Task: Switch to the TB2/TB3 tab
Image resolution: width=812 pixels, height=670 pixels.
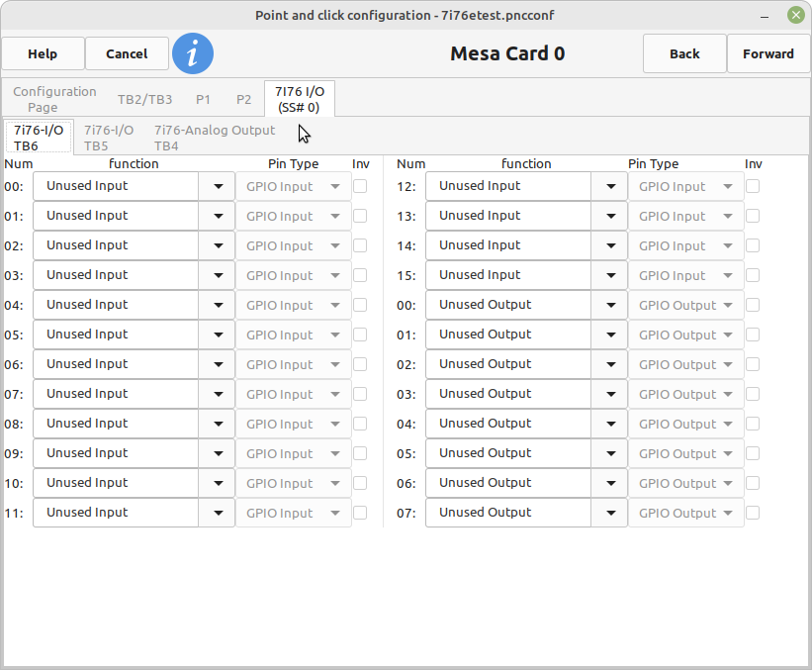Action: point(144,99)
